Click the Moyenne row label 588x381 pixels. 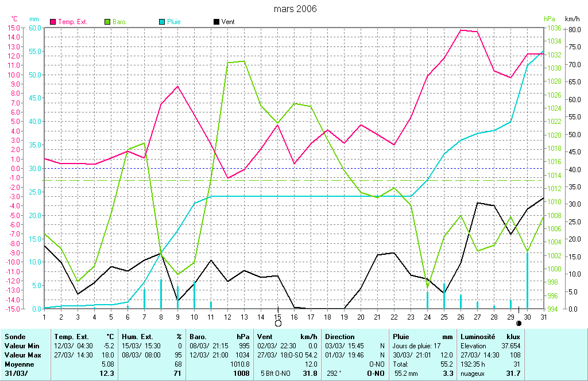point(18,364)
